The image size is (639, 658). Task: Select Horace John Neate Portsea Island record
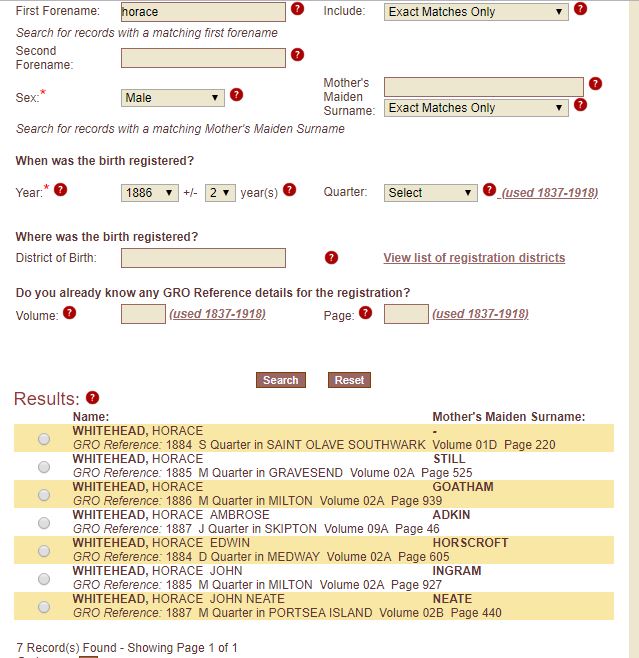pyautogui.click(x=44, y=607)
